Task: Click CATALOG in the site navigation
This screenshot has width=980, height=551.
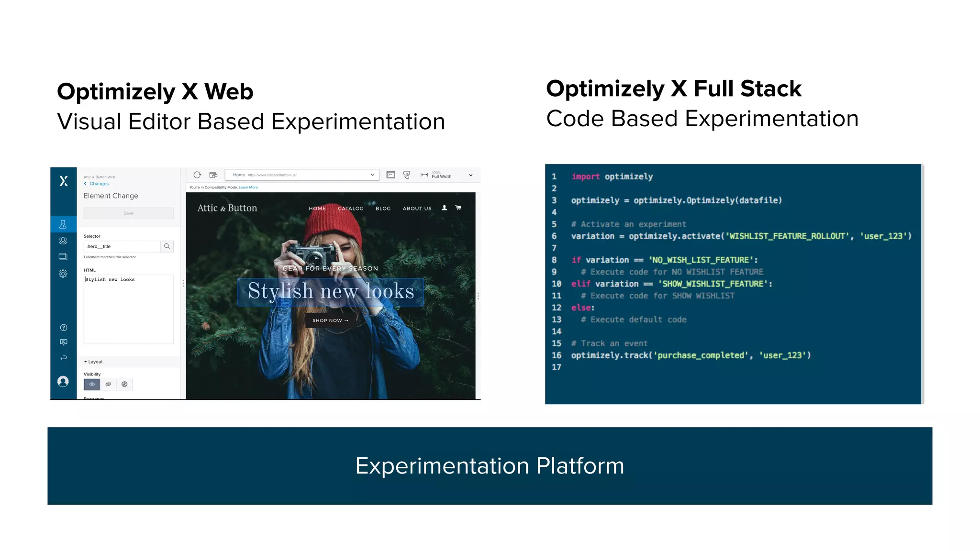Action: tap(350, 209)
